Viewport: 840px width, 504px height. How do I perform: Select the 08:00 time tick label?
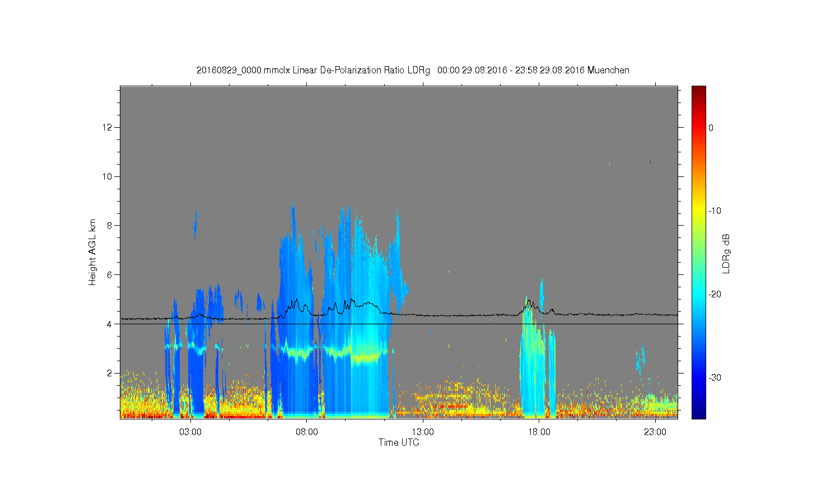[307, 432]
